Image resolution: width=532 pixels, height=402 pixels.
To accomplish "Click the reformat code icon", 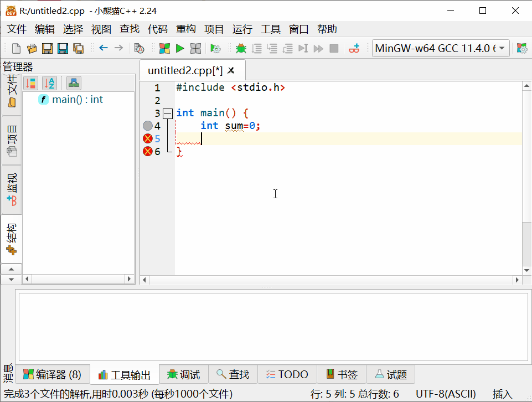I will pos(139,49).
